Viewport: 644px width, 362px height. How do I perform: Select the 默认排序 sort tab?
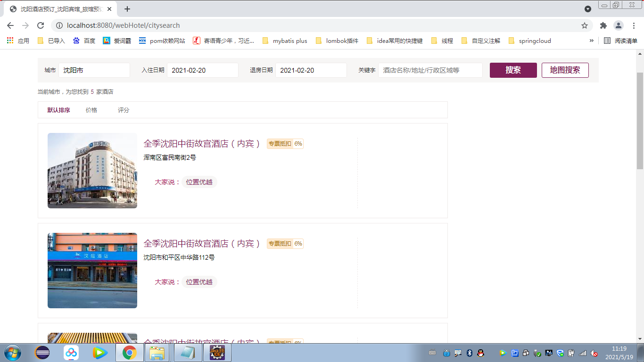click(x=58, y=110)
